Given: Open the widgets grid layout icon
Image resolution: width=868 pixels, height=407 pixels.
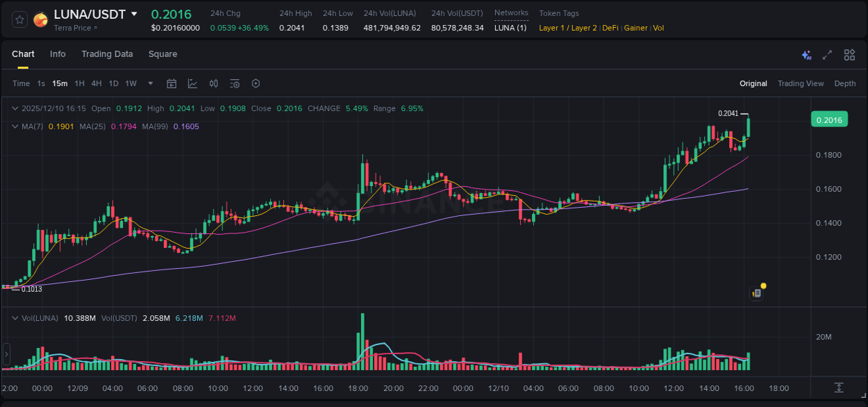Looking at the screenshot, I should pyautogui.click(x=849, y=54).
